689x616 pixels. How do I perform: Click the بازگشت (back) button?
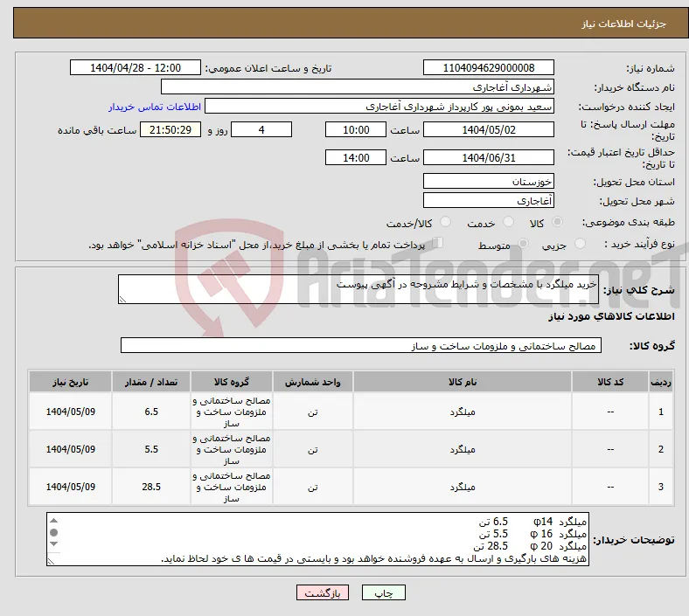(x=323, y=593)
